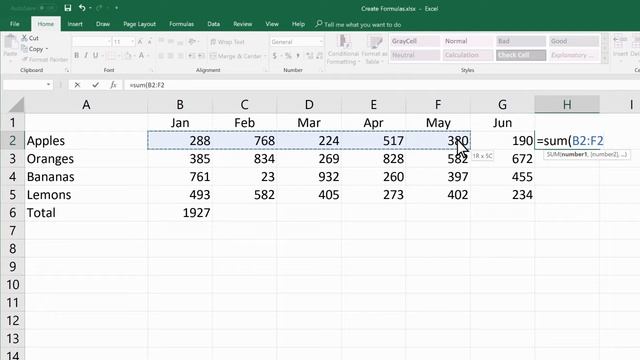Open the General number format dropdown
The height and width of the screenshot is (360, 640).
tap(321, 42)
